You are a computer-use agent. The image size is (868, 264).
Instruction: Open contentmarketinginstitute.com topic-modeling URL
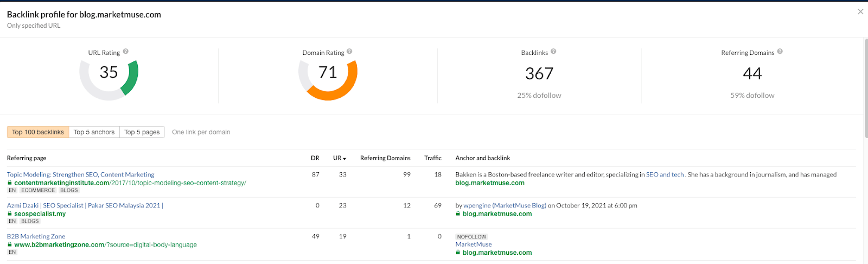(130, 183)
